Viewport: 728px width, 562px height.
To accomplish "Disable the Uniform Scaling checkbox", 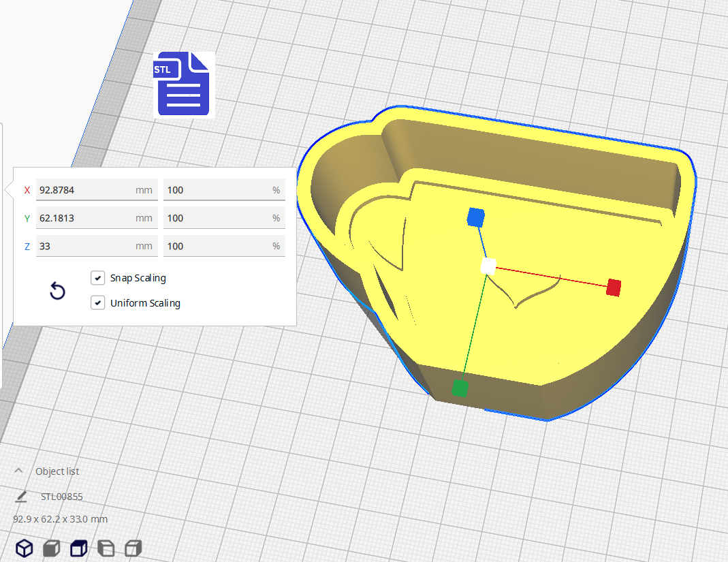I will coord(97,303).
